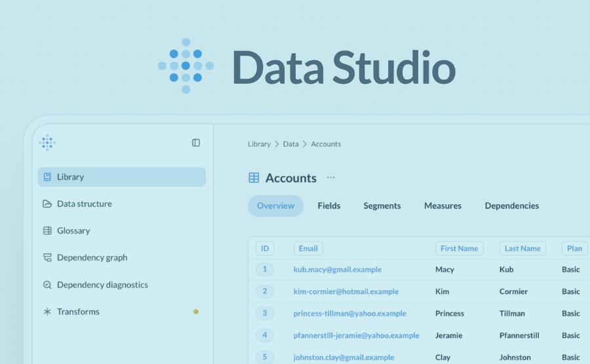Click the Dependency diagnostics magnifier icon

(x=47, y=285)
